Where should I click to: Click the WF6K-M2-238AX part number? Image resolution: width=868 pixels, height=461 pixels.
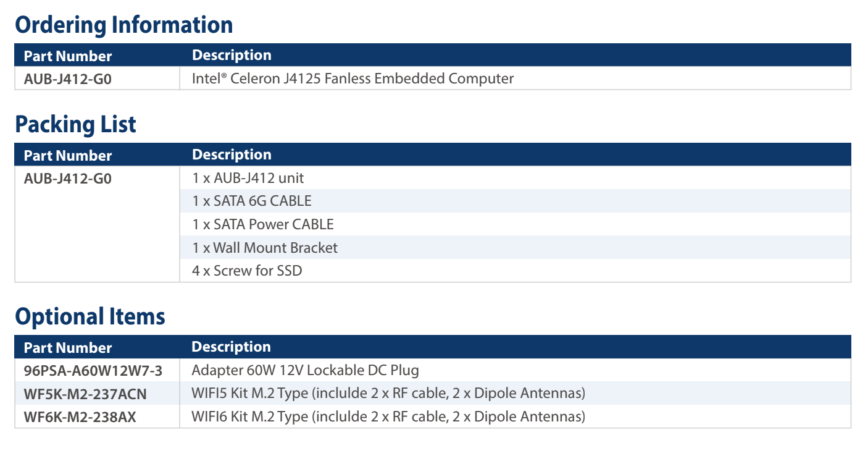point(80,417)
